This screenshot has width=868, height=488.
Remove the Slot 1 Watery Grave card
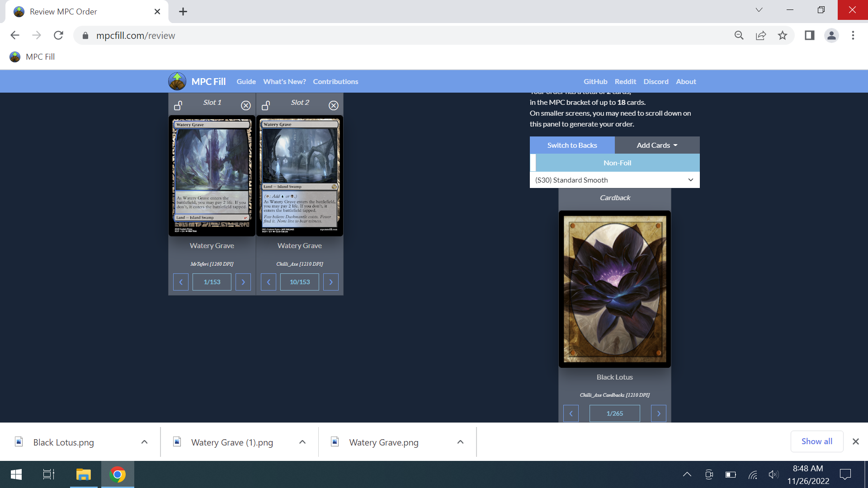pyautogui.click(x=245, y=105)
